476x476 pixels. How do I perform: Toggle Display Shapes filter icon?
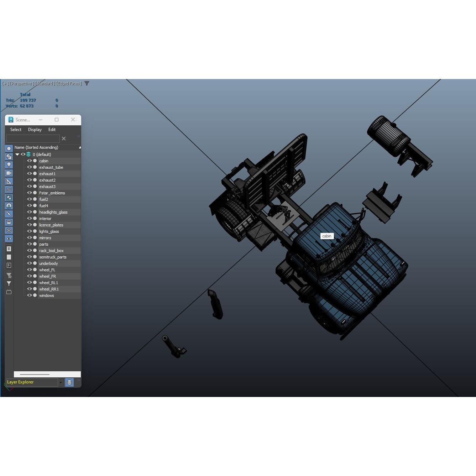coord(9,156)
